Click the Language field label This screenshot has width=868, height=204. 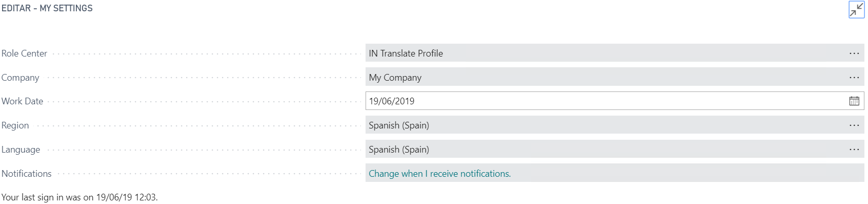21,150
